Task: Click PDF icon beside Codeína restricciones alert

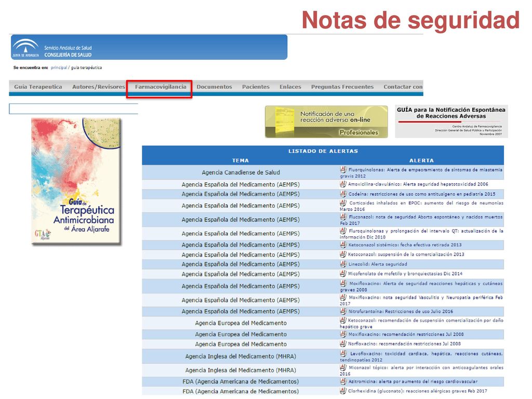Action: point(343,194)
